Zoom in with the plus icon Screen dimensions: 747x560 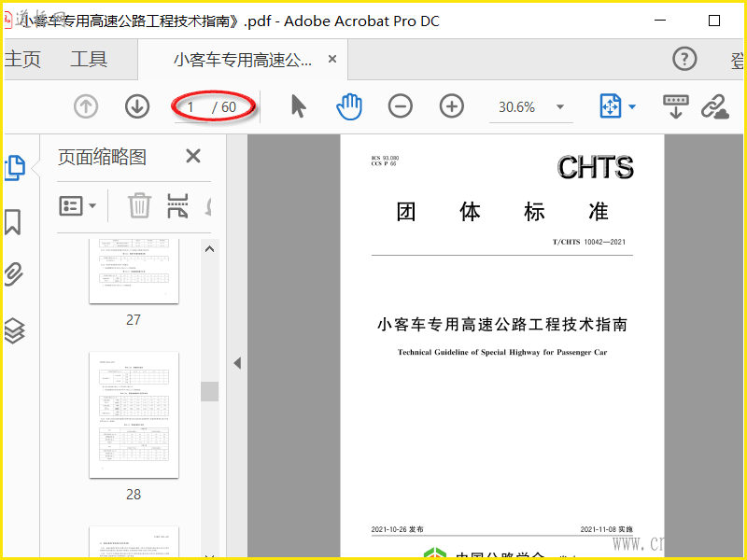point(452,105)
